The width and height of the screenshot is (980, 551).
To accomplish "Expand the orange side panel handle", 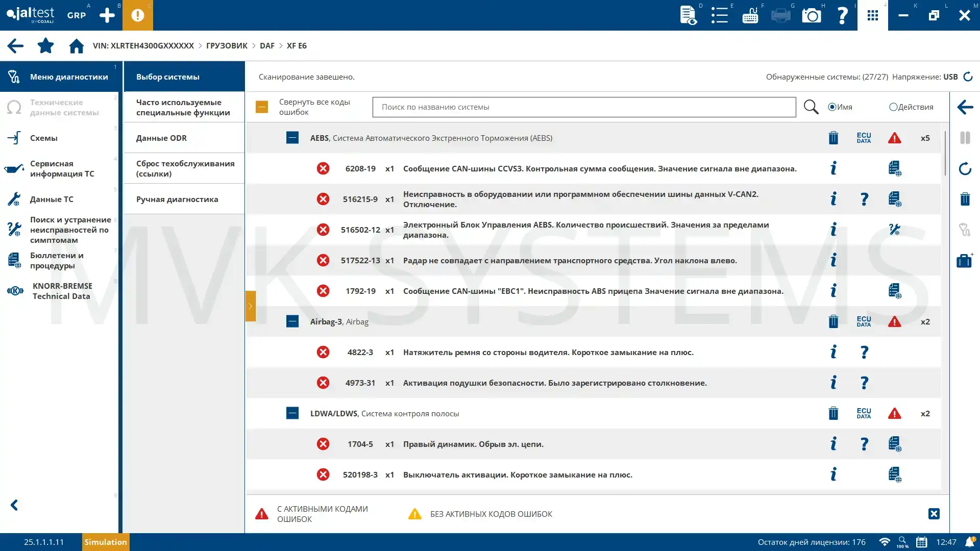I will [x=251, y=306].
